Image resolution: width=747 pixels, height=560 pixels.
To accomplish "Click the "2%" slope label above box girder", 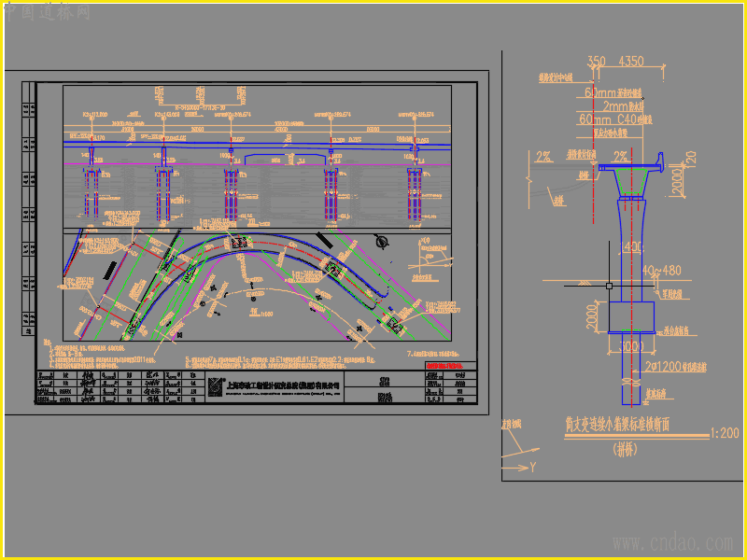I will coord(620,156).
